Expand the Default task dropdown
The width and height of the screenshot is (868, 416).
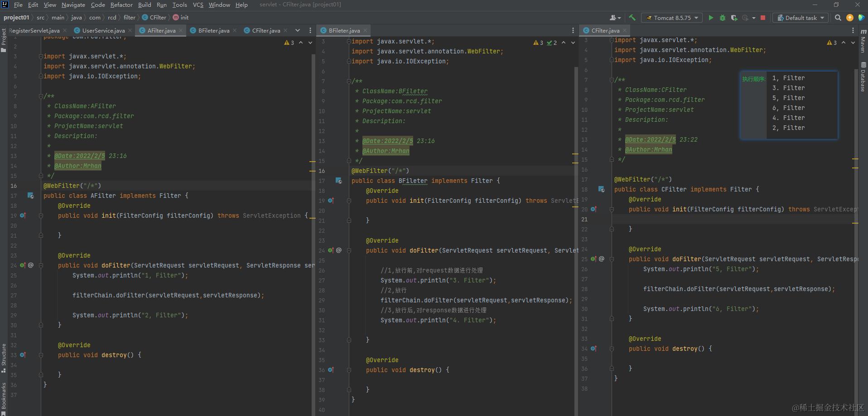coord(800,18)
